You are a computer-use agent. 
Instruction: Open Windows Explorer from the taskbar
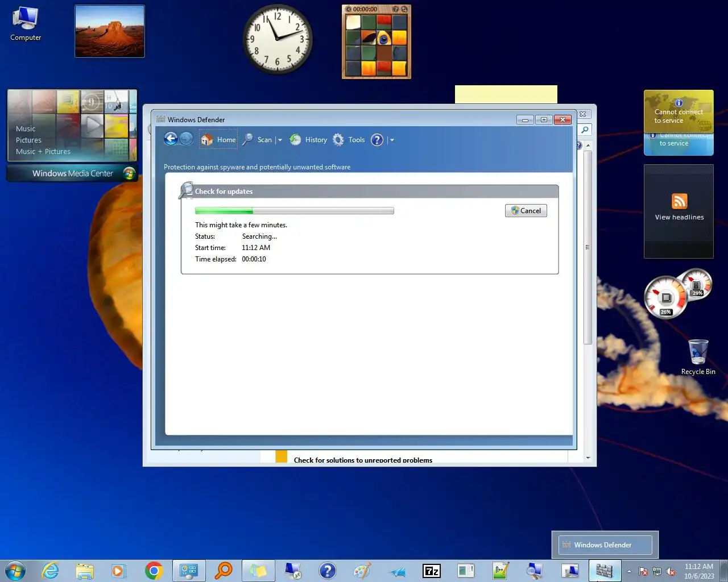(x=85, y=571)
